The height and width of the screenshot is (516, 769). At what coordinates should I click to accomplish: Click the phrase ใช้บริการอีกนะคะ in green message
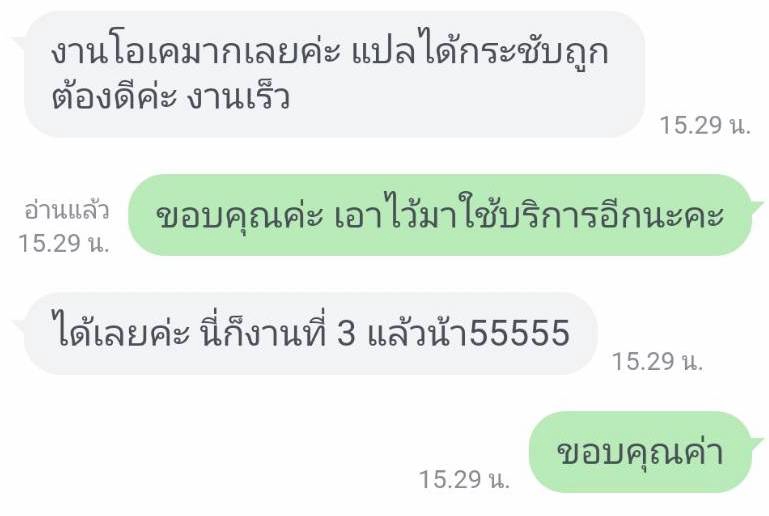(x=590, y=215)
